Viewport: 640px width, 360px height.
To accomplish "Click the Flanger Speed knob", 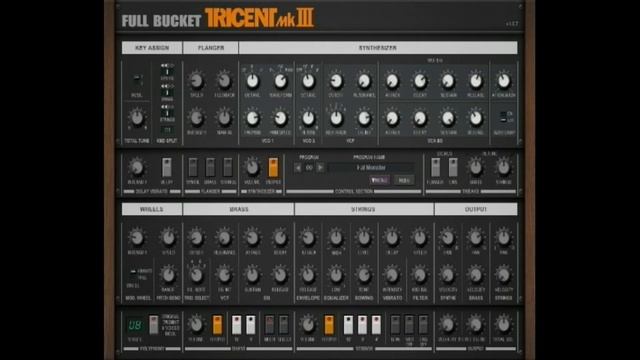I will point(196,81).
